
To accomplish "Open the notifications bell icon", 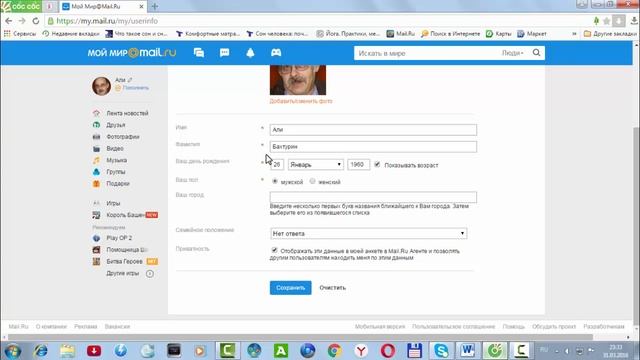I will pyautogui.click(x=250, y=53).
